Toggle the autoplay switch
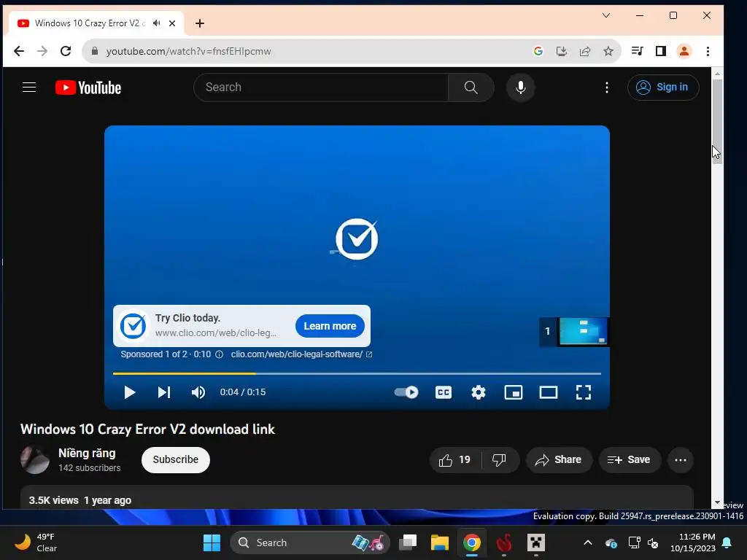Viewport: 747px width, 560px height. pos(406,392)
